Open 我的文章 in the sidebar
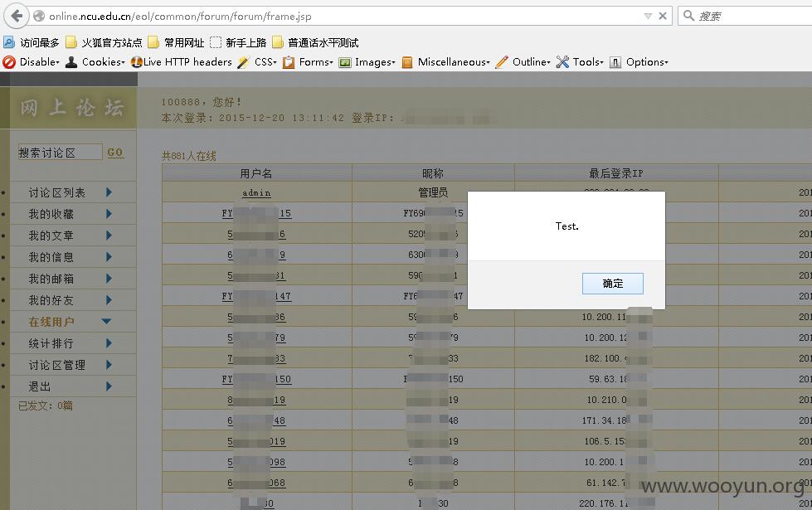Screen dimensions: 812x510 point(51,236)
